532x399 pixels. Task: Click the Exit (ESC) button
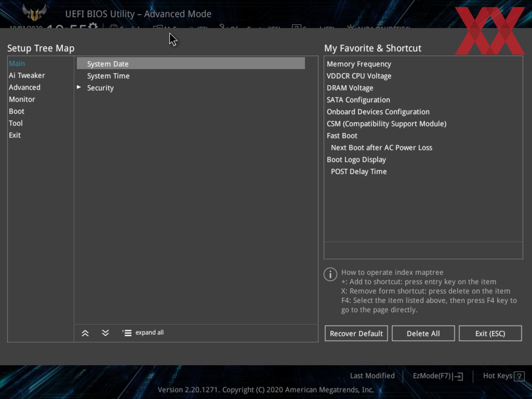point(490,333)
